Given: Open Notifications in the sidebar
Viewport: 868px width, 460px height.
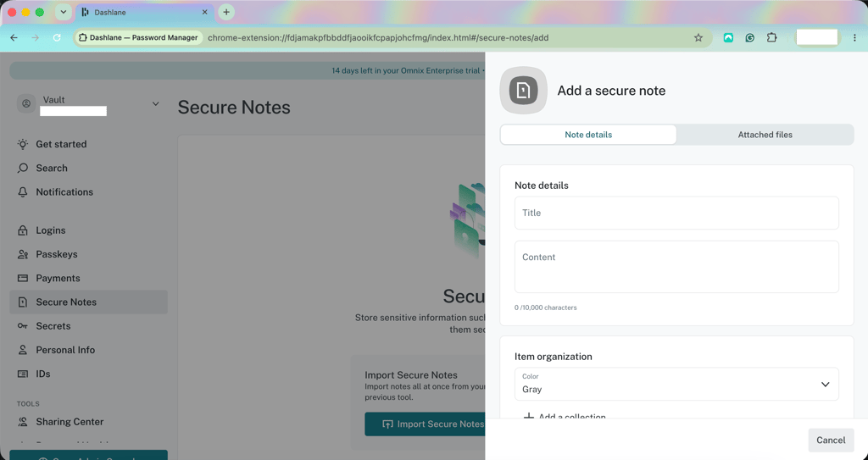Looking at the screenshot, I should (88, 192).
